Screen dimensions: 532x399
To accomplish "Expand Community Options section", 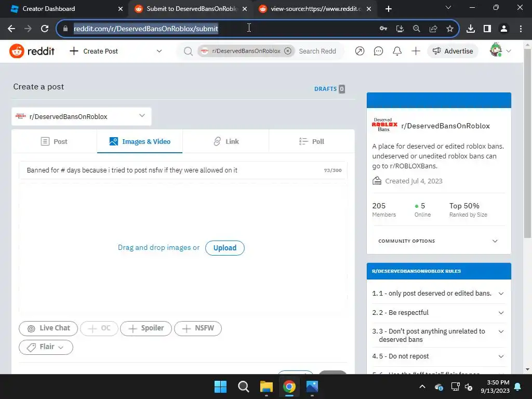I will [438, 241].
